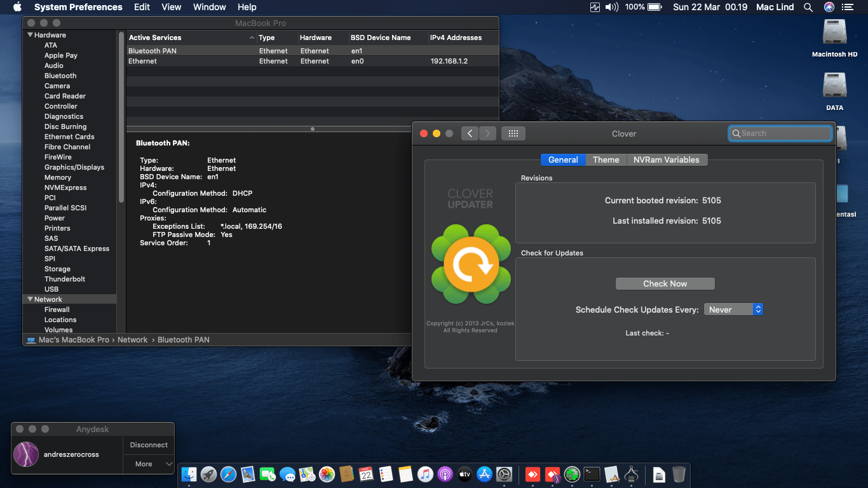Image resolution: width=868 pixels, height=488 pixels.
Task: Open Contacts brown book icon in Dock
Action: 346,474
